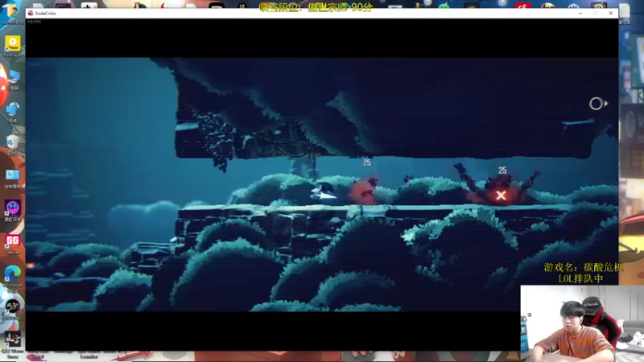The height and width of the screenshot is (362, 644).
Task: Click the white X target marker
Action: 501,195
